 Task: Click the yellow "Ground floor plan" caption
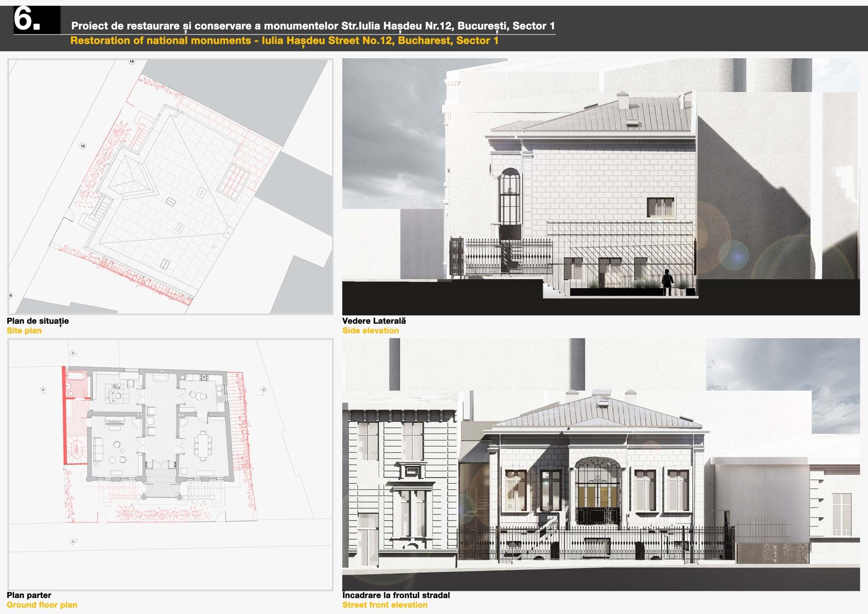tap(42, 605)
